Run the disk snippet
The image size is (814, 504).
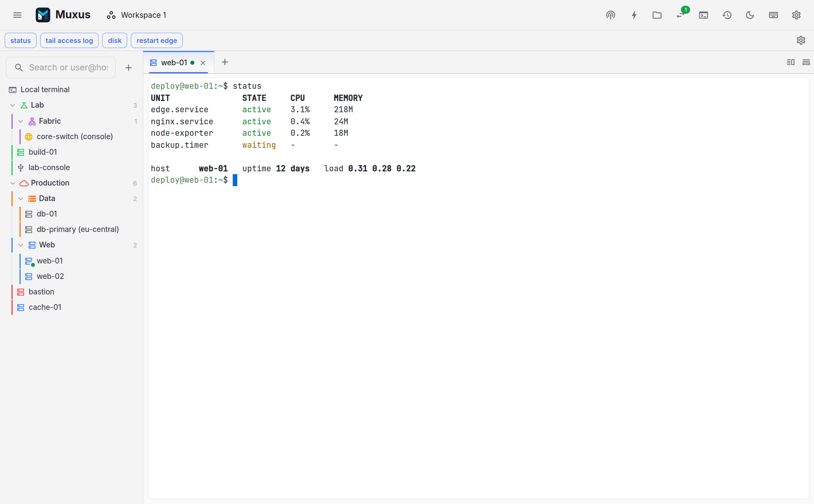(114, 40)
